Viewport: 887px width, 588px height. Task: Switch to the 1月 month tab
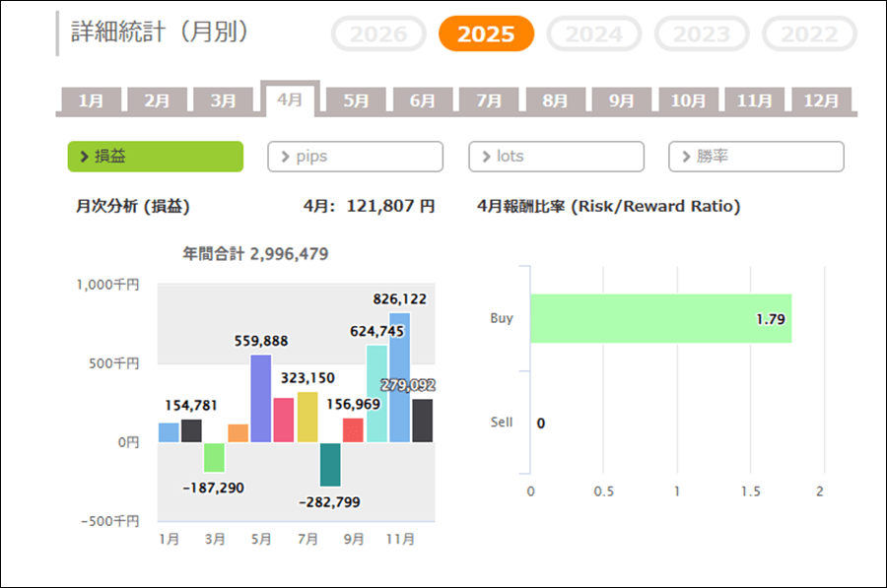(x=91, y=100)
